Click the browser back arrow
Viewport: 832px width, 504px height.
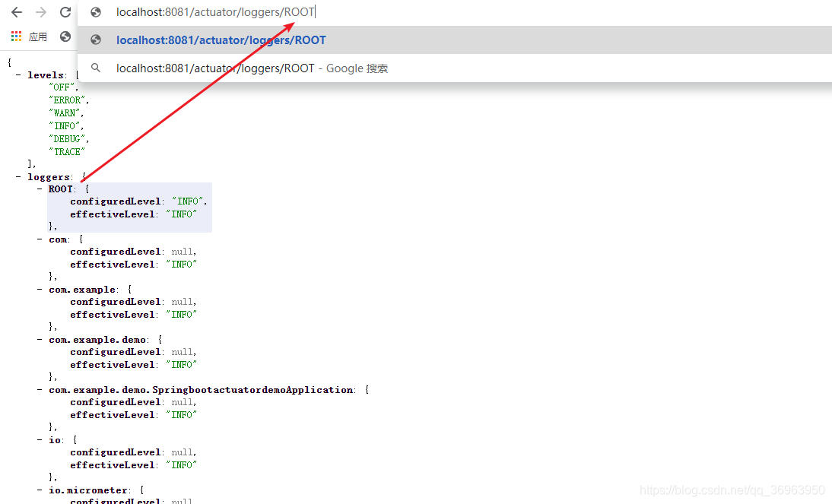tap(17, 12)
